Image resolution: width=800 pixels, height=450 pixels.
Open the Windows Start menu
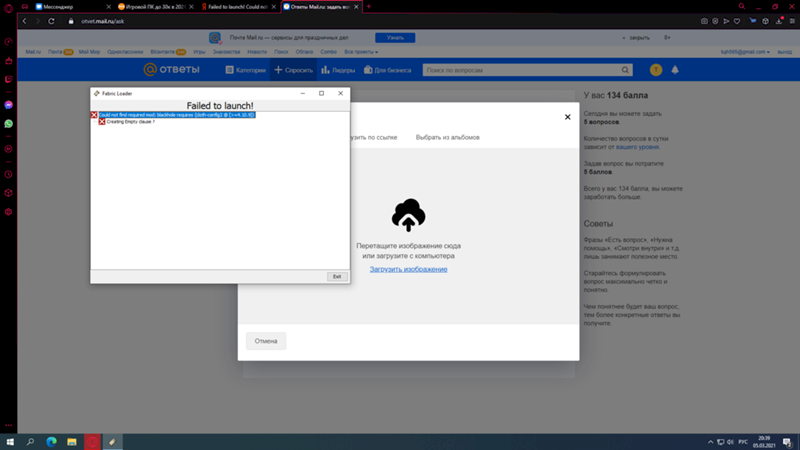[10, 441]
